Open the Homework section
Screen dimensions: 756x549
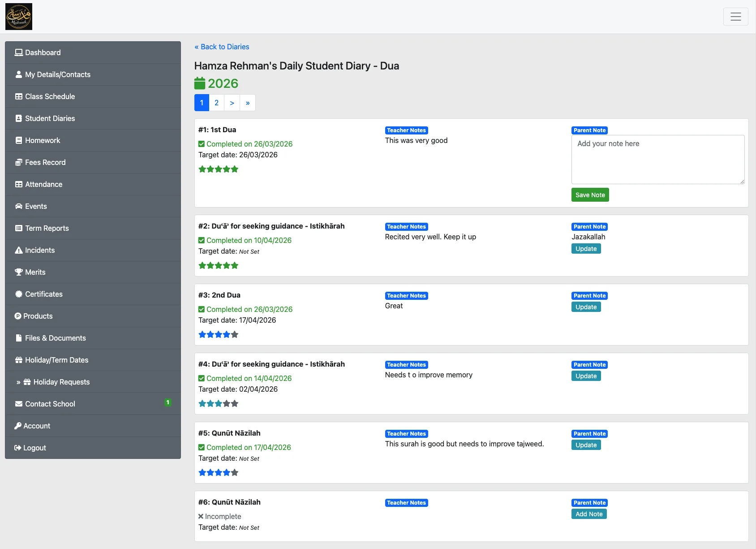click(93, 140)
